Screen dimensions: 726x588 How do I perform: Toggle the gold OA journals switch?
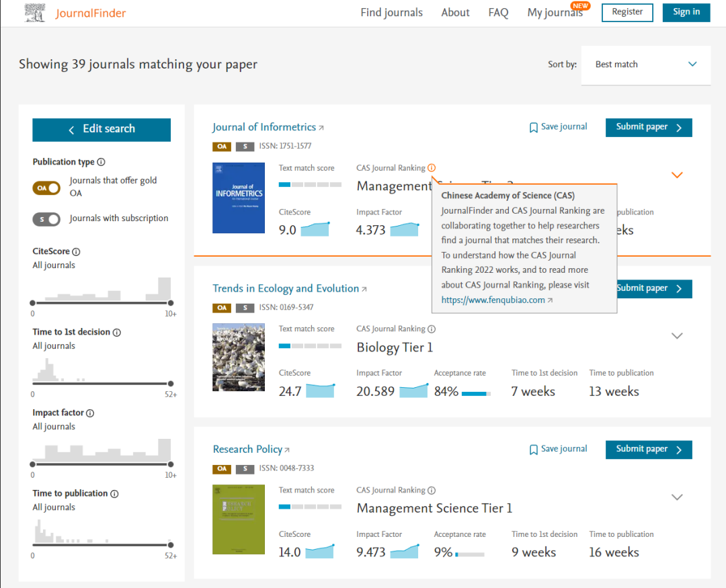click(46, 188)
